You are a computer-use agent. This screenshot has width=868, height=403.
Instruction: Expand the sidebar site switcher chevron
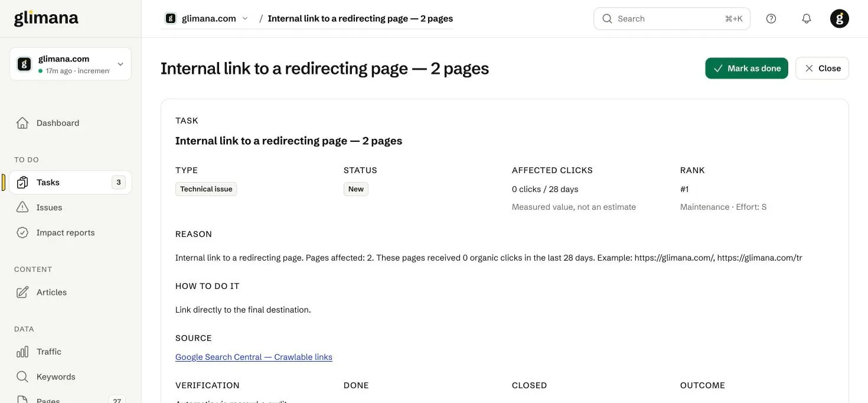[120, 64]
